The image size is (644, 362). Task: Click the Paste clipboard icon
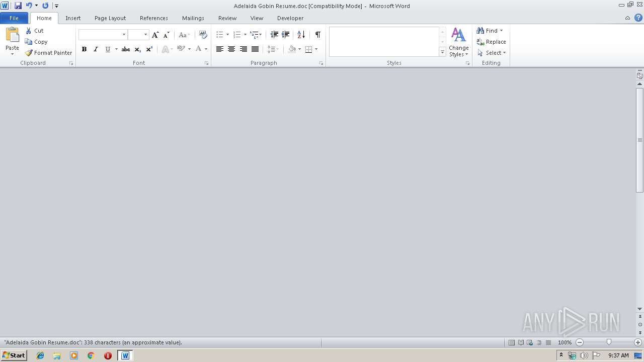click(12, 35)
